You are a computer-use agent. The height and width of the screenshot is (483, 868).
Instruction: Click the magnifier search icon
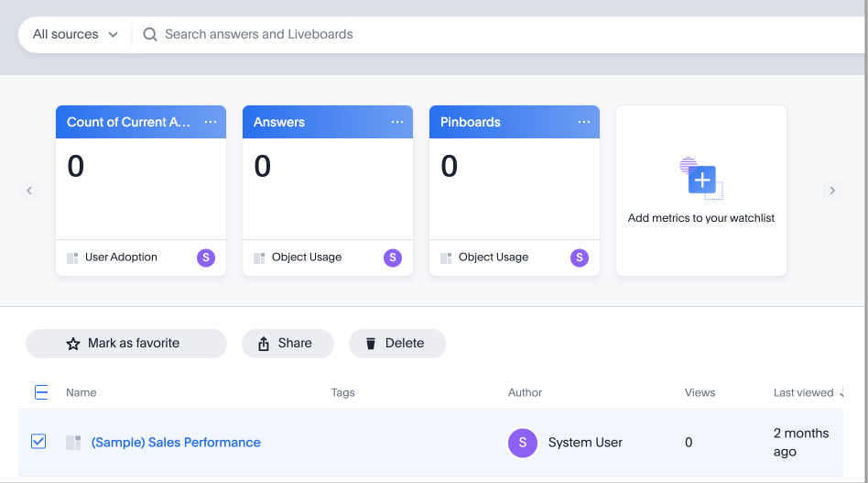click(150, 35)
